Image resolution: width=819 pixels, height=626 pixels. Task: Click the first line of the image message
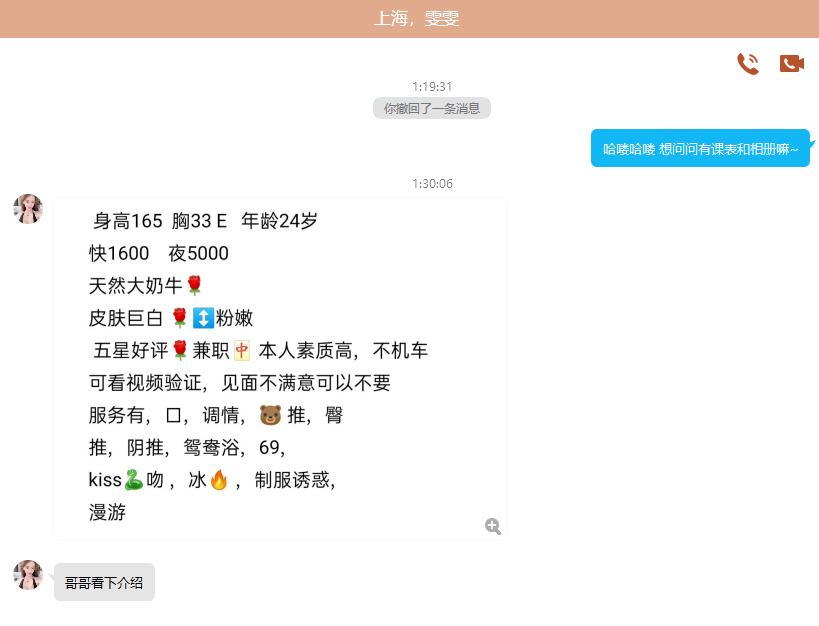point(205,221)
